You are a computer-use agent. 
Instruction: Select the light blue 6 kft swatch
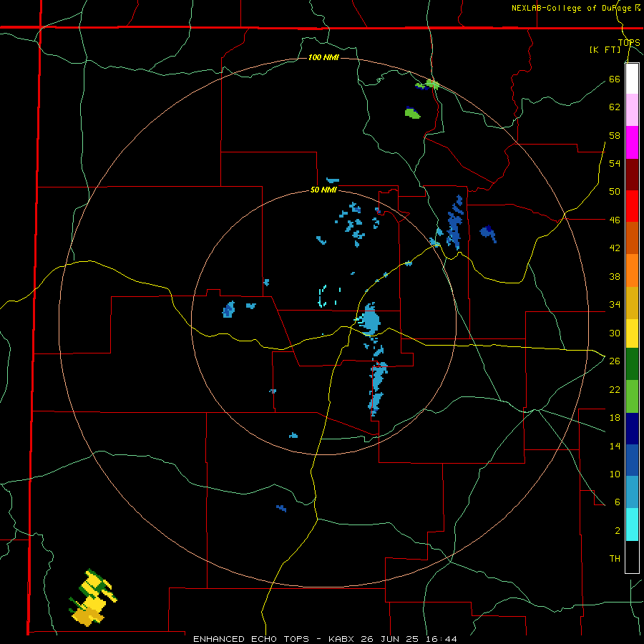[x=632, y=492]
